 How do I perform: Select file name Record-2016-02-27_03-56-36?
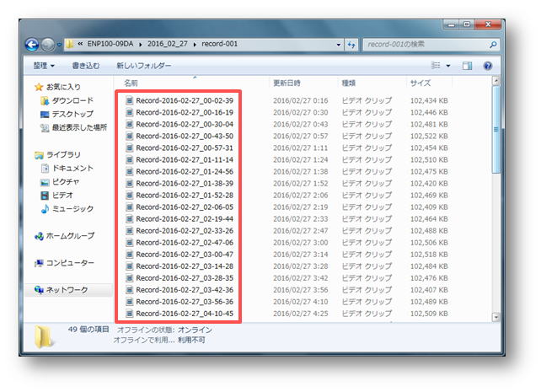(185, 302)
